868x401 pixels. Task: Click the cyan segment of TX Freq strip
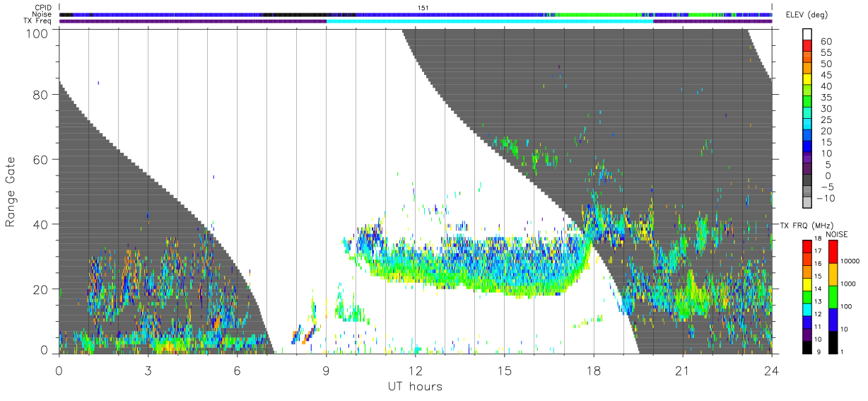[490, 21]
